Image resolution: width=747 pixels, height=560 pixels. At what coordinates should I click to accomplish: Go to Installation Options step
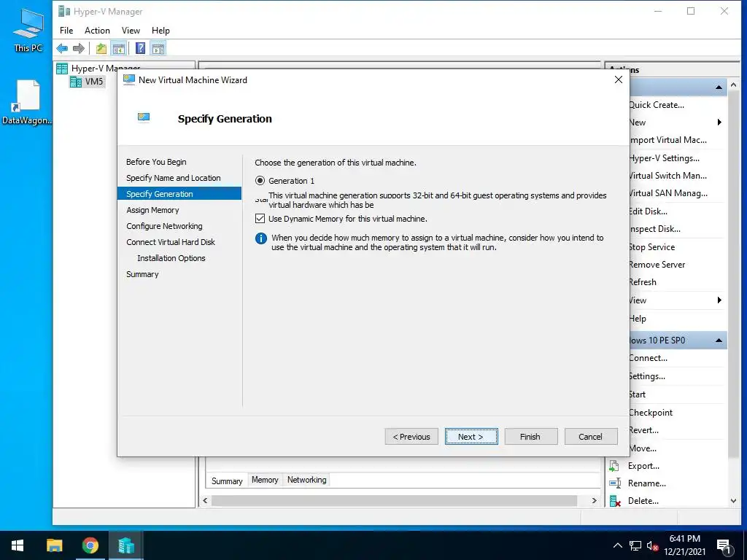171,258
